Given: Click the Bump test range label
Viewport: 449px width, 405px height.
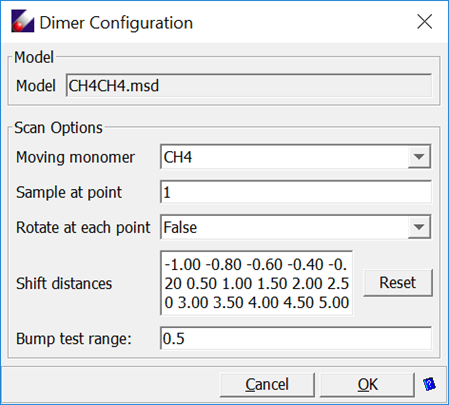Looking at the screenshot, I should (74, 339).
